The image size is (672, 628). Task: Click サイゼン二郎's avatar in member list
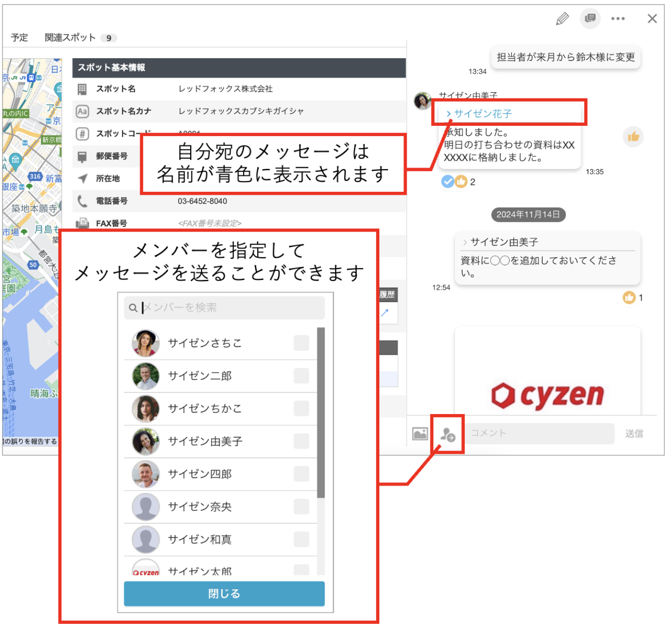[x=145, y=376]
